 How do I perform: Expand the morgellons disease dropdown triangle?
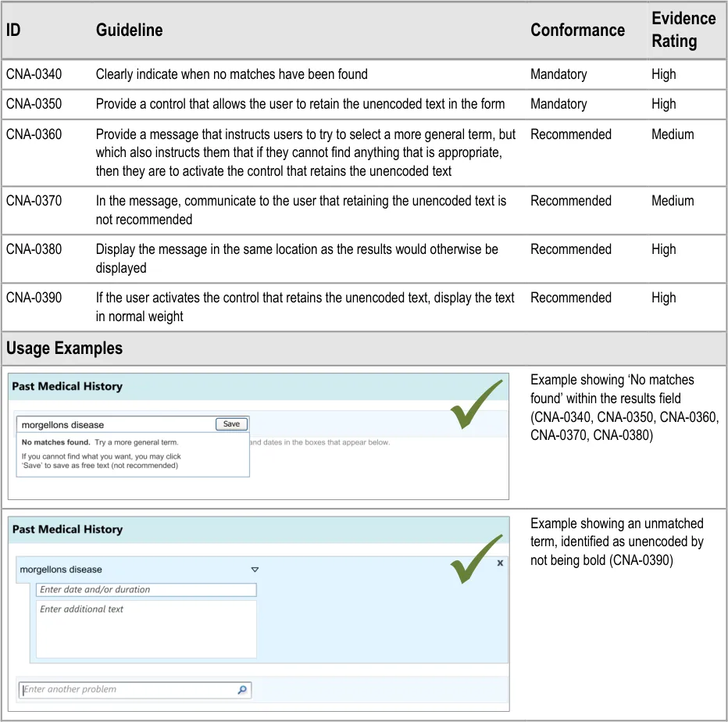(255, 570)
